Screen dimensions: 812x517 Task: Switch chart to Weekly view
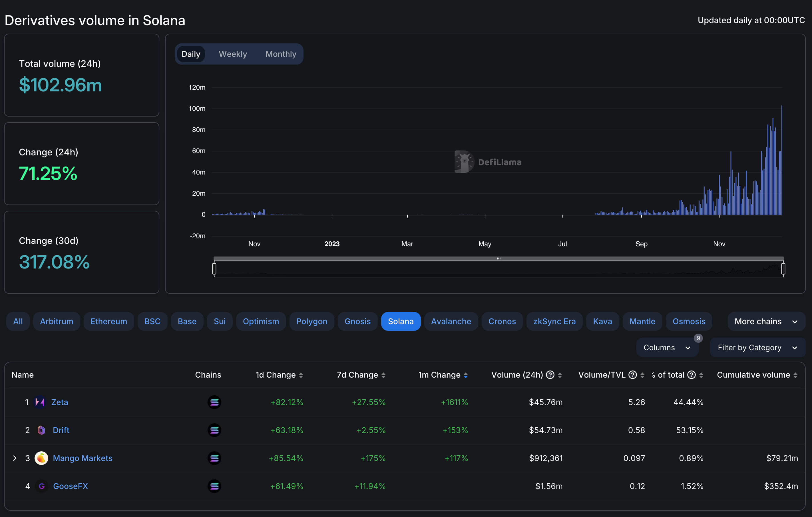(233, 54)
